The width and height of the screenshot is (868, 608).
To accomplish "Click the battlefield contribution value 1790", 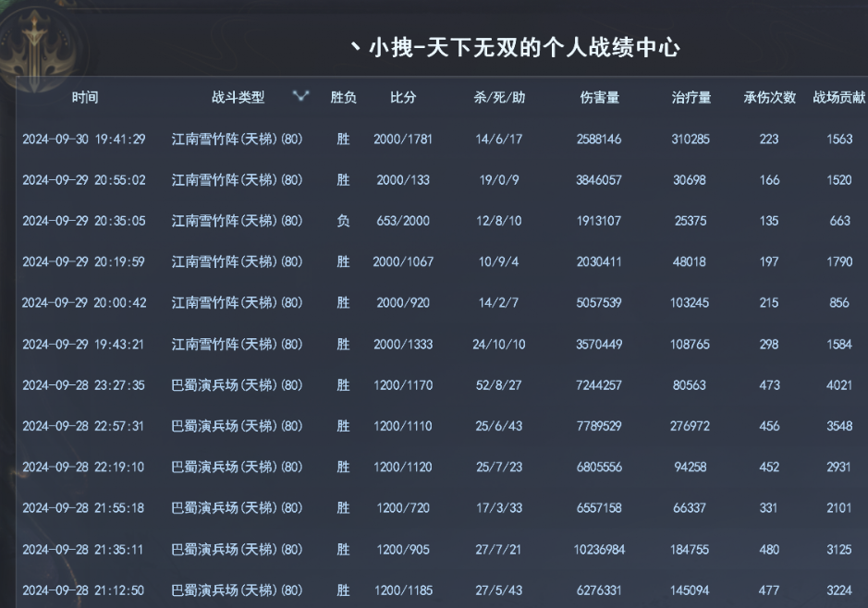I will click(x=839, y=261).
